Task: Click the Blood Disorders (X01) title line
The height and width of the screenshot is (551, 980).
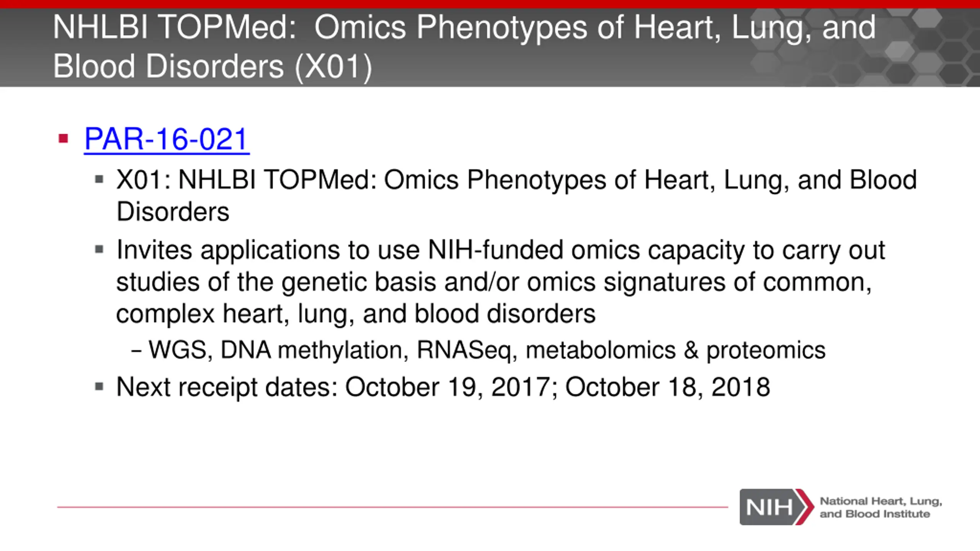Action: click(x=212, y=66)
